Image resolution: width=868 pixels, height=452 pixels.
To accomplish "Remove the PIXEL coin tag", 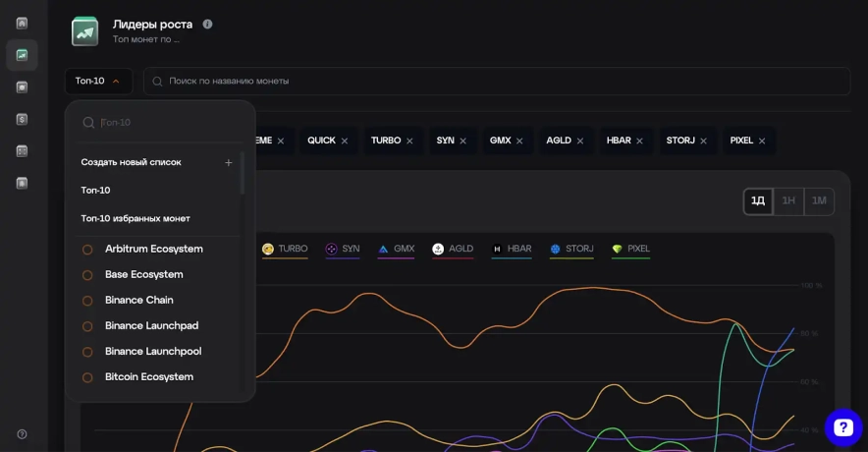I will point(762,141).
